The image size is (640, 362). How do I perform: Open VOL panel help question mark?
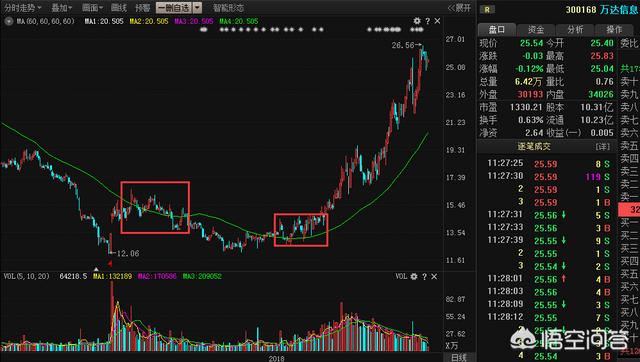point(424,276)
